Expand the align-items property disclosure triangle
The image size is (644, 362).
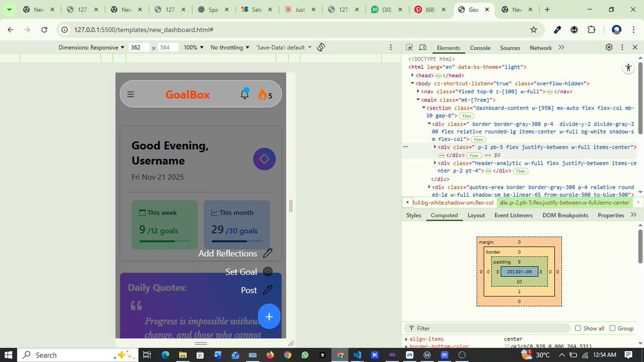(406, 338)
